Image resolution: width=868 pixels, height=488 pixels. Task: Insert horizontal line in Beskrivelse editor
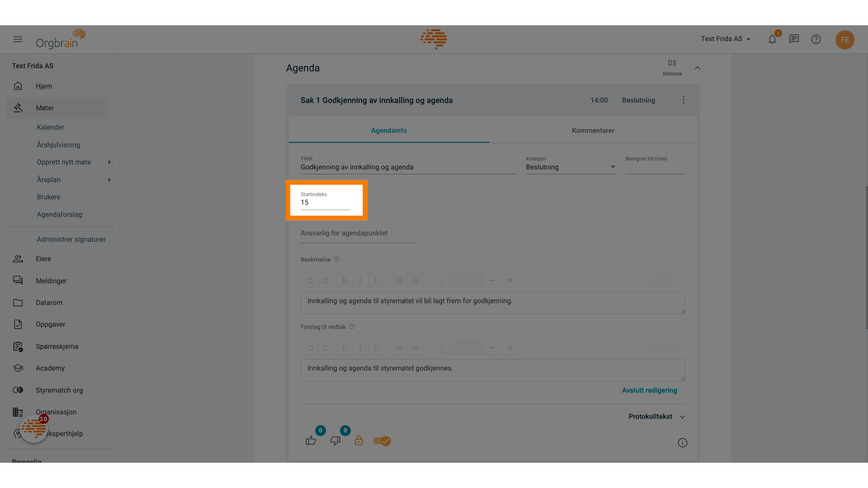pos(491,281)
